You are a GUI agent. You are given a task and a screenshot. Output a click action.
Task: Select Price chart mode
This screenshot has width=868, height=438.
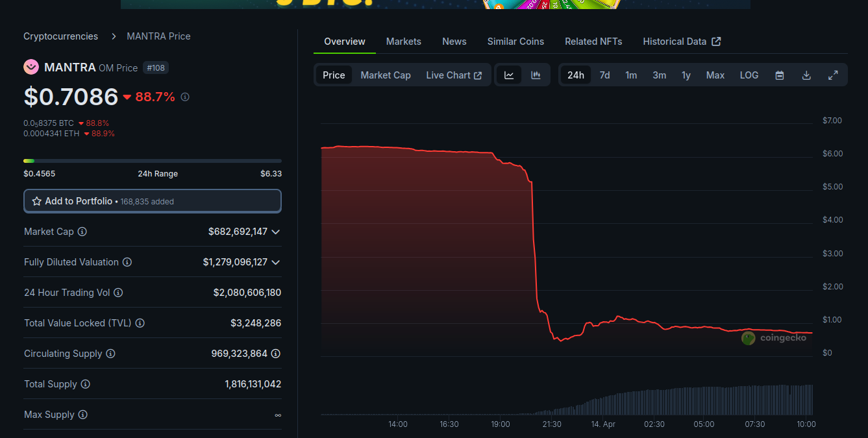334,75
